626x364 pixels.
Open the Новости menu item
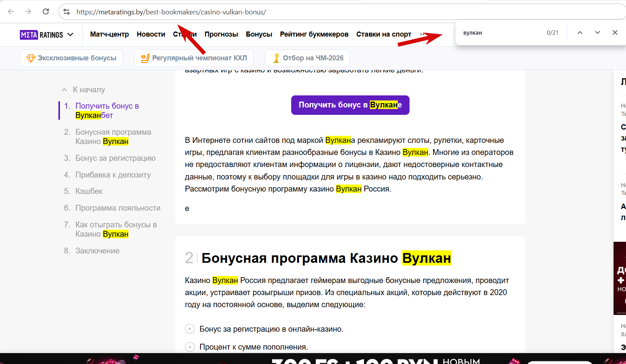coord(151,34)
